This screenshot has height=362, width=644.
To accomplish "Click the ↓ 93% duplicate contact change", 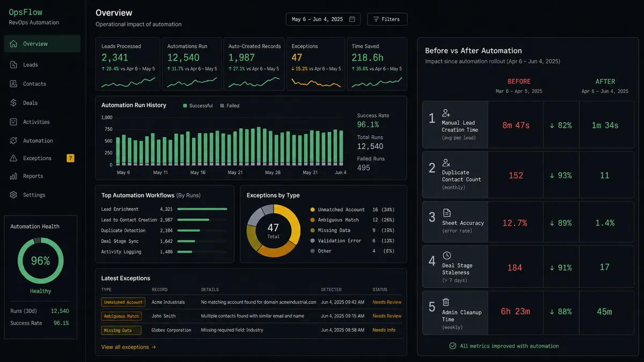I will pos(561,175).
